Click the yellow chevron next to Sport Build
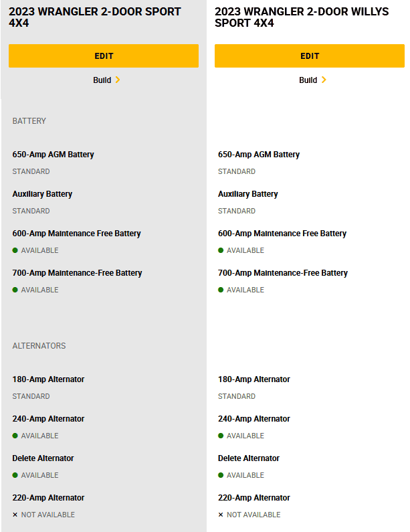The image size is (410, 532). coord(118,80)
